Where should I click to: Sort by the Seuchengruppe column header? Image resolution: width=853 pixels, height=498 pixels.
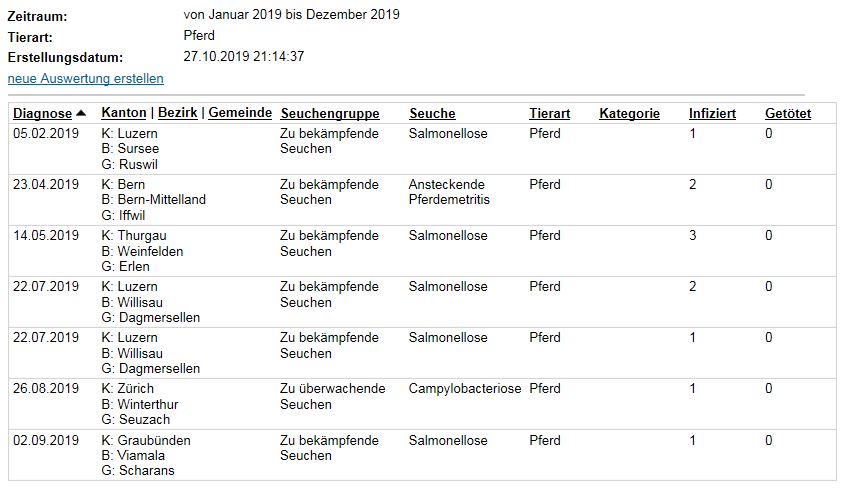click(330, 114)
